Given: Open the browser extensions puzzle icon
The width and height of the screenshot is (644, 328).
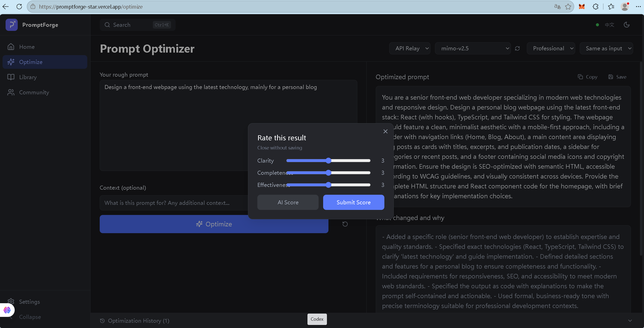Looking at the screenshot, I should click(596, 7).
